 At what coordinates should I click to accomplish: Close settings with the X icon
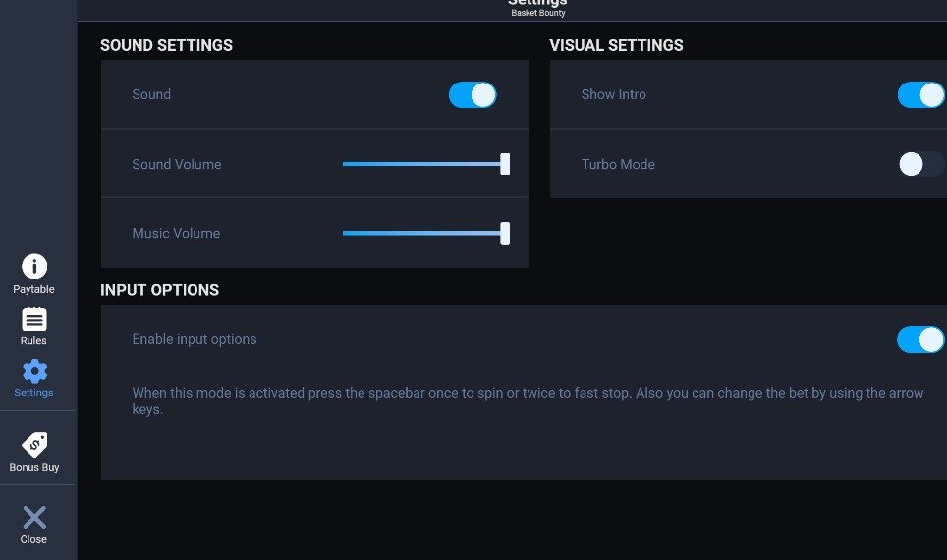click(34, 517)
